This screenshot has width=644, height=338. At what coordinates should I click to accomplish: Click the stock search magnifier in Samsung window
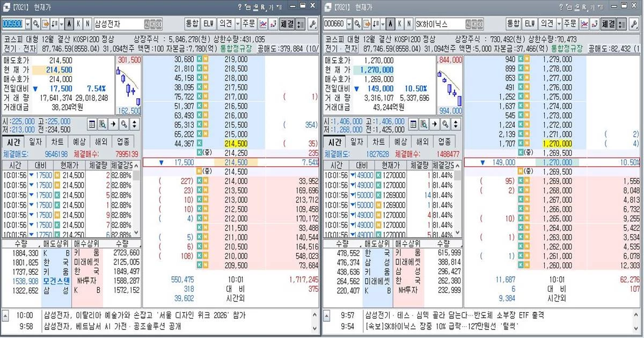[x=35, y=24]
